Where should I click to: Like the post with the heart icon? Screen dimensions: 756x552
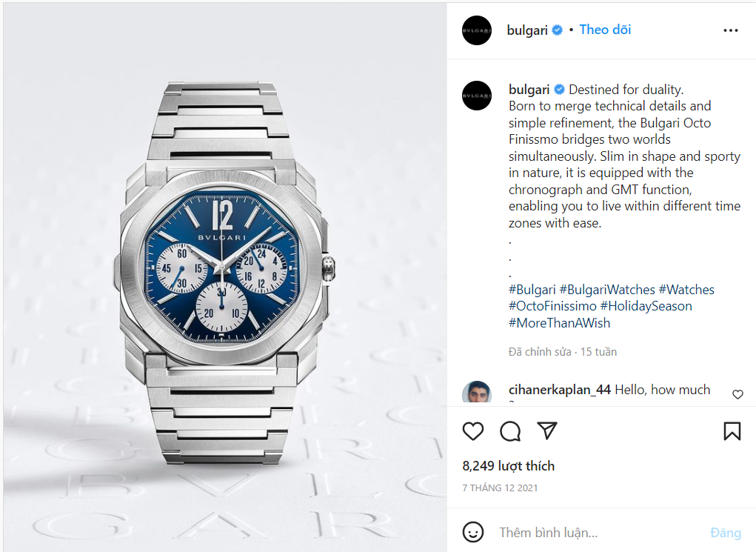[472, 431]
